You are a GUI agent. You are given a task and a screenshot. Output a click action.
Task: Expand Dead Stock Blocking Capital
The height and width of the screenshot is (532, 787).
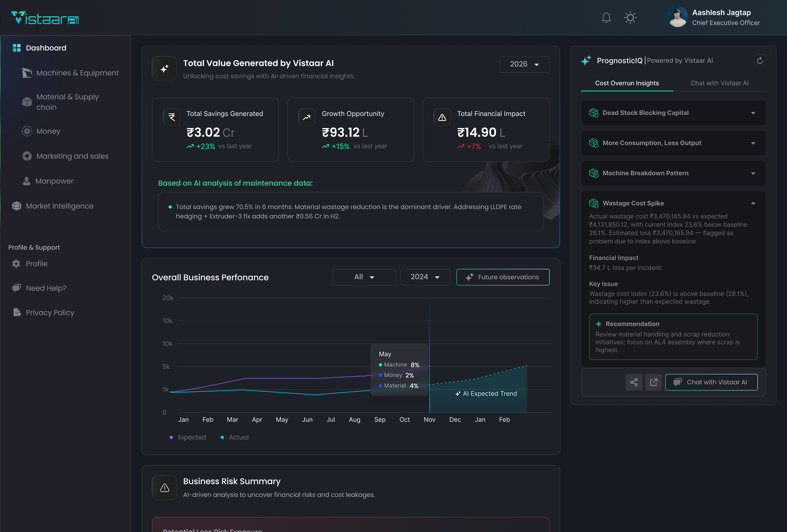(673, 113)
